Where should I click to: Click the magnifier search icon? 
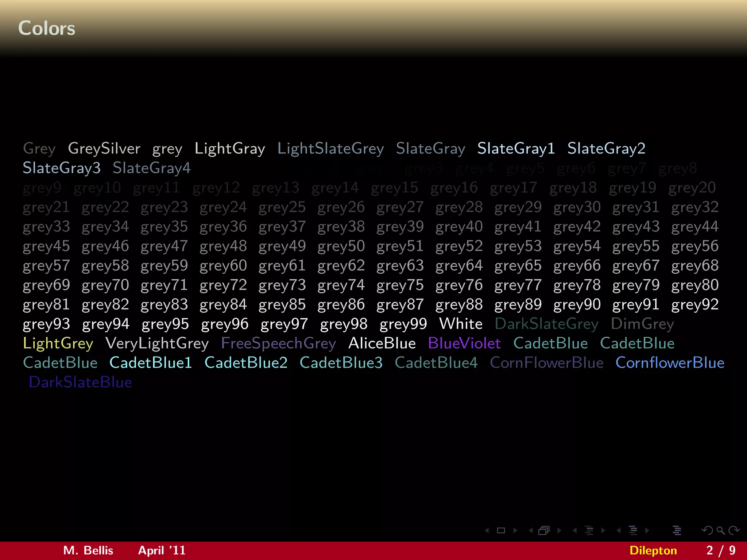point(720,530)
